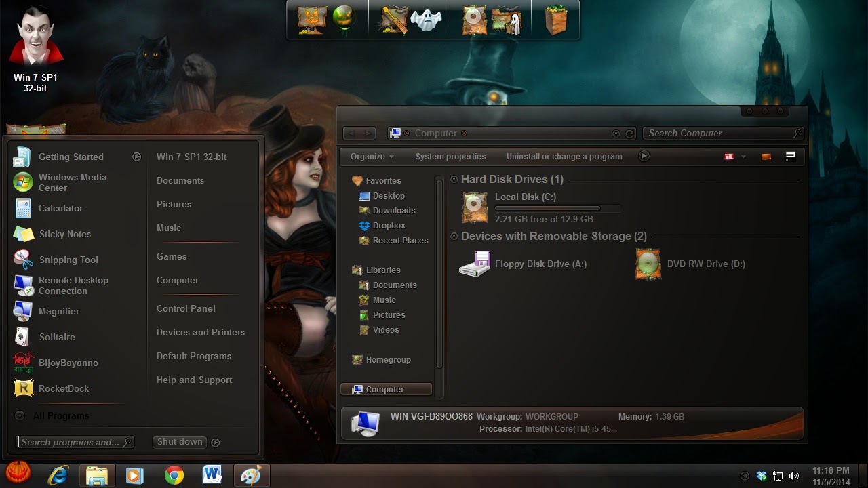Launch Internet Explorer from the taskbar

(x=58, y=475)
